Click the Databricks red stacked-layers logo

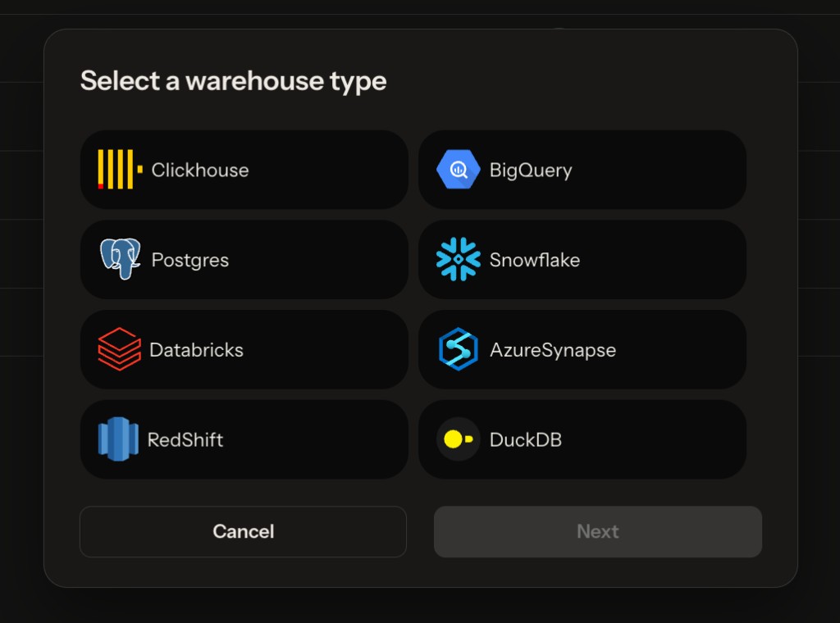[x=120, y=349]
